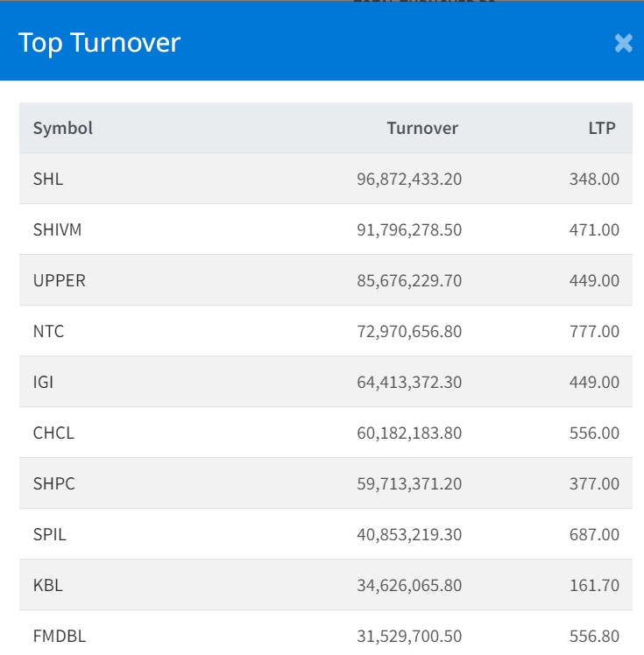The height and width of the screenshot is (655, 644).
Task: Select the UPPER symbol entry
Action: click(59, 280)
